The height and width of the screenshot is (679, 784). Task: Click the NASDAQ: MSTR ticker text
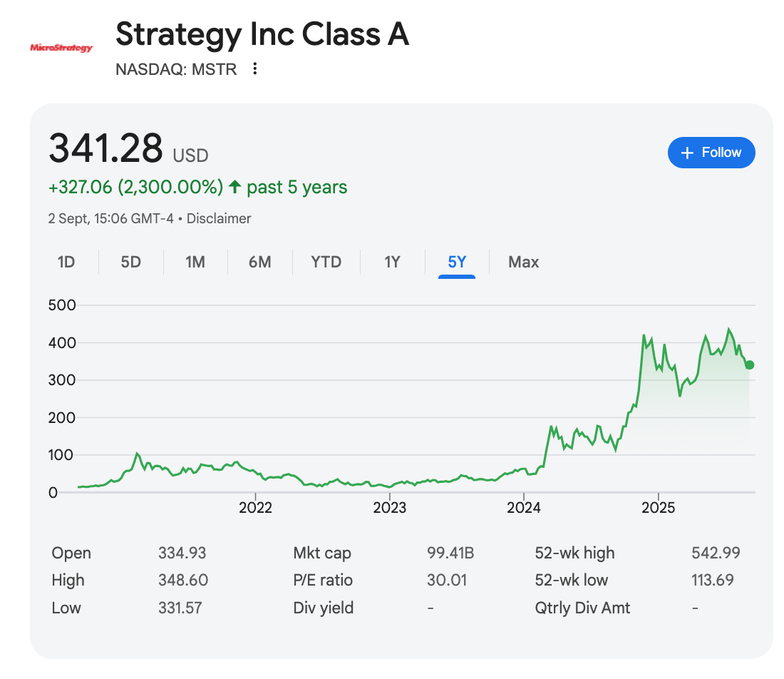coord(176,69)
